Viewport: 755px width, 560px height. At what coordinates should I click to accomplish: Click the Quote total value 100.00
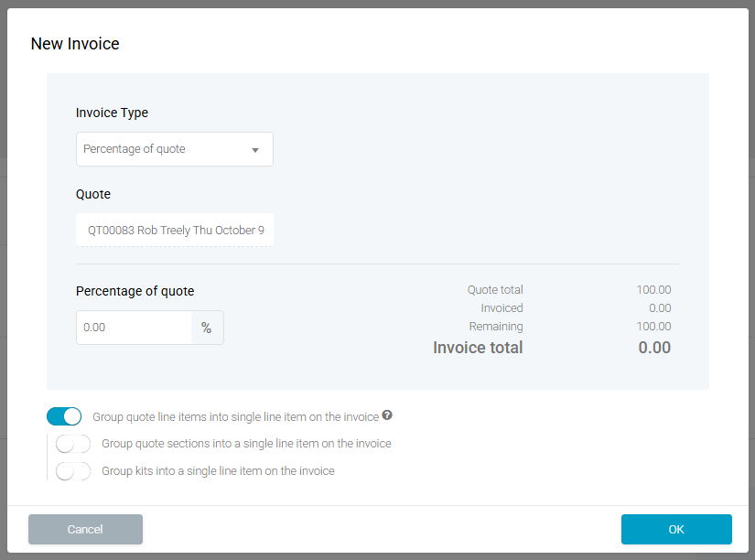click(653, 290)
